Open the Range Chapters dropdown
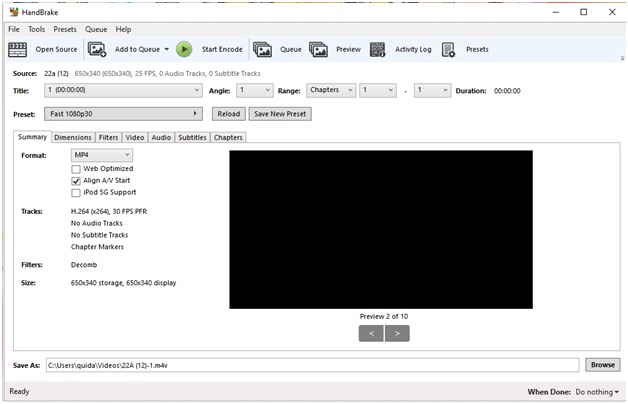The height and width of the screenshot is (404, 628). click(331, 90)
